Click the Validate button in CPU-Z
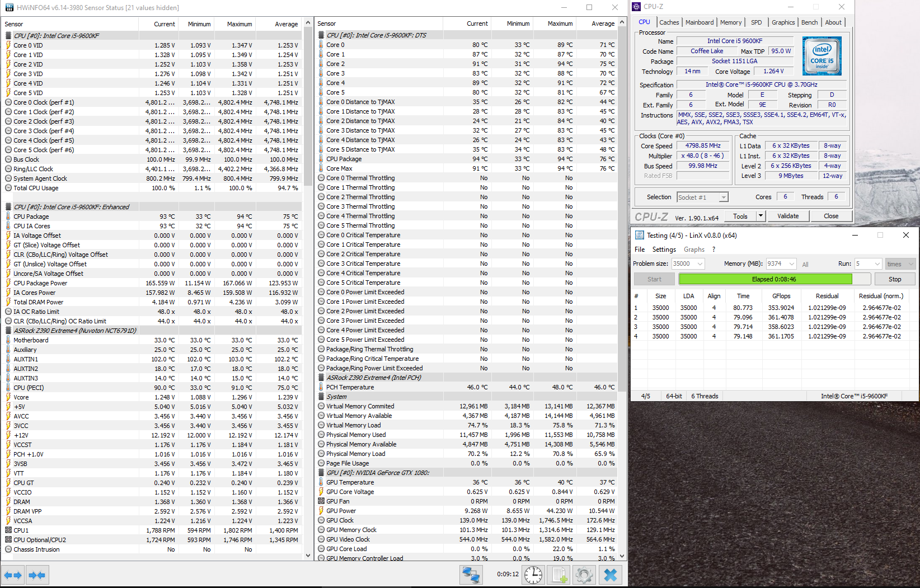This screenshot has height=588, width=920. [788, 216]
